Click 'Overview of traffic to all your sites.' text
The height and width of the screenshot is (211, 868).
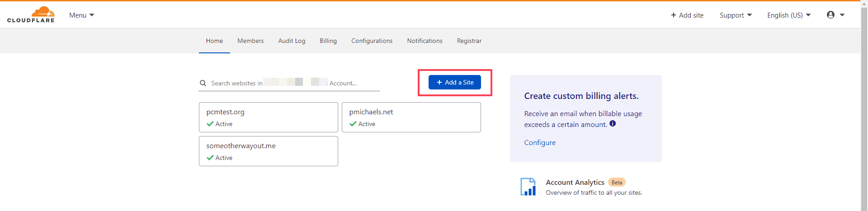point(594,192)
